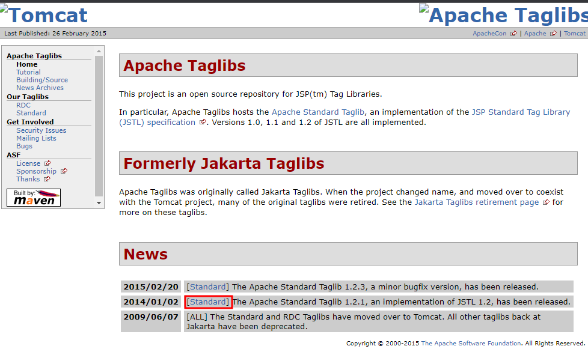Click external icon next to License
Image resolution: width=588 pixels, height=364 pixels.
pos(47,163)
